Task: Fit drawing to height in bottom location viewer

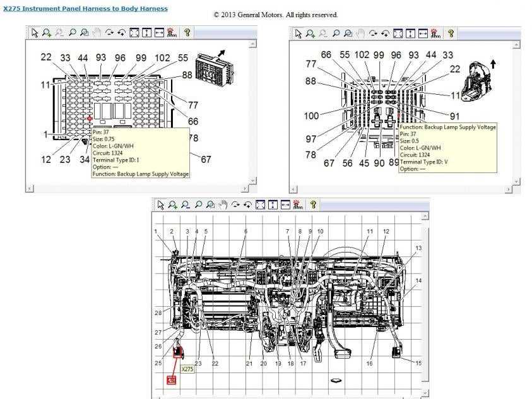Action: (x=273, y=205)
